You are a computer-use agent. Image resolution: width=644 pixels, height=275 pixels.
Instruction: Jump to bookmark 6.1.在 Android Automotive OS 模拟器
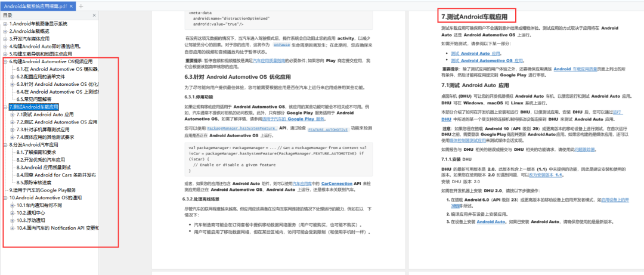(x=57, y=69)
